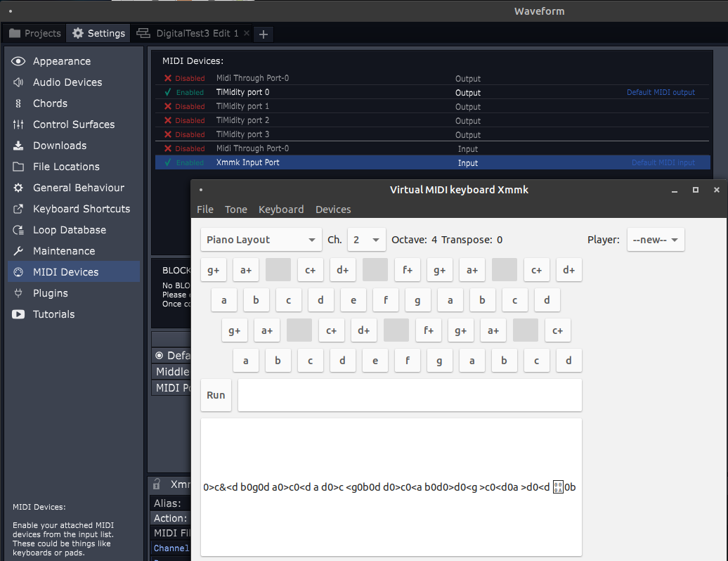This screenshot has width=728, height=561.
Task: Switch to the Projects tab
Action: [x=35, y=33]
